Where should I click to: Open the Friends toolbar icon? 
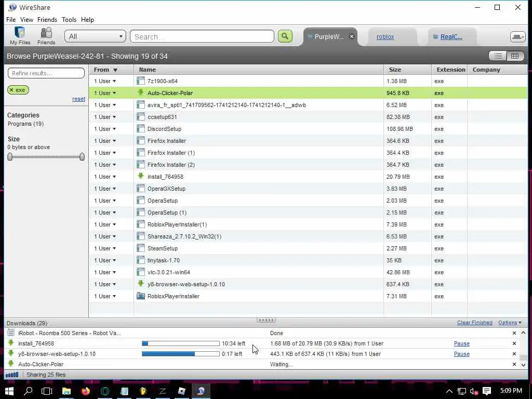[x=46, y=36]
